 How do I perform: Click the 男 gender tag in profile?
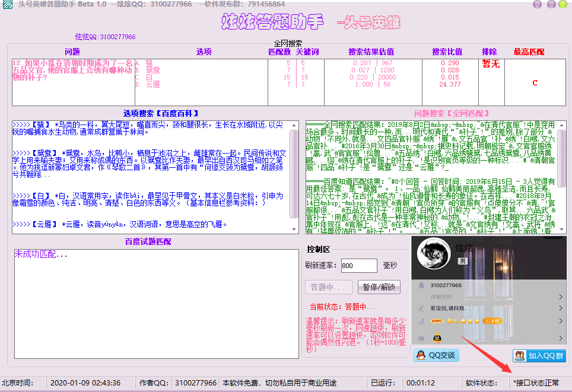[463, 261]
